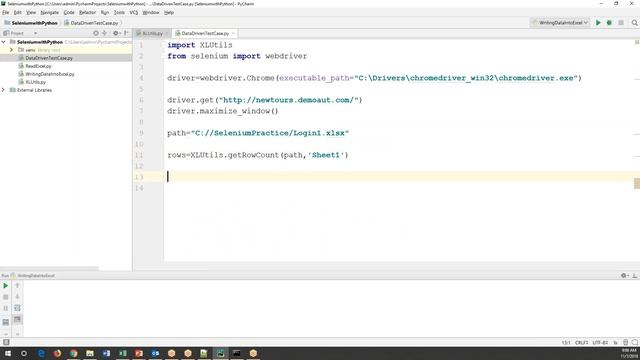The height and width of the screenshot is (360, 640).
Task: Select ReadExcel.py in project tree
Action: (38, 66)
